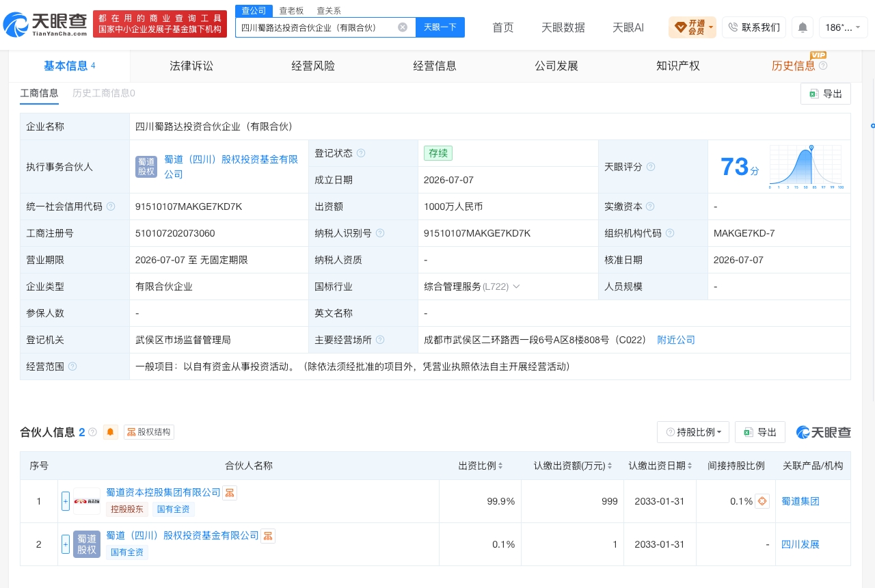Image resolution: width=875 pixels, height=588 pixels.
Task: Click the TianYanCha logo
Action: point(45,25)
